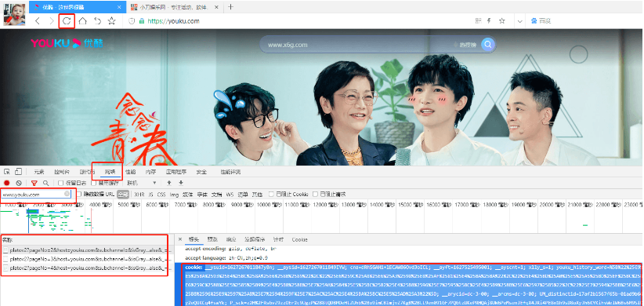Toggle the device toolbar icon in DevTools
This screenshot has height=306, width=644.
(18, 172)
